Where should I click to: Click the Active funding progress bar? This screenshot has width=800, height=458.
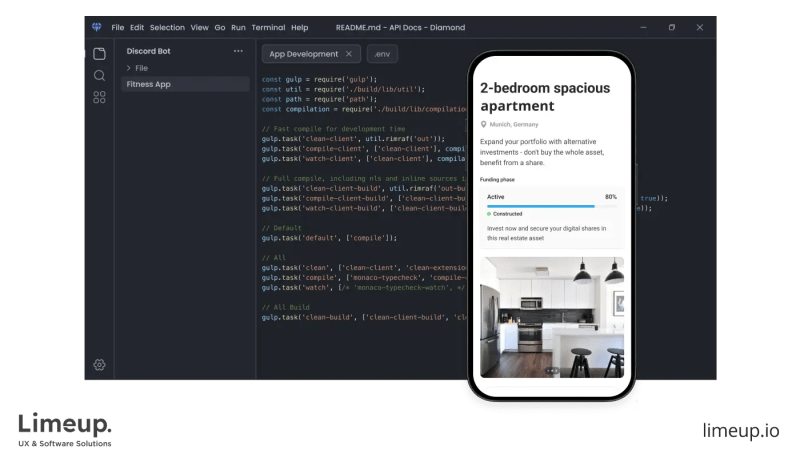552,206
